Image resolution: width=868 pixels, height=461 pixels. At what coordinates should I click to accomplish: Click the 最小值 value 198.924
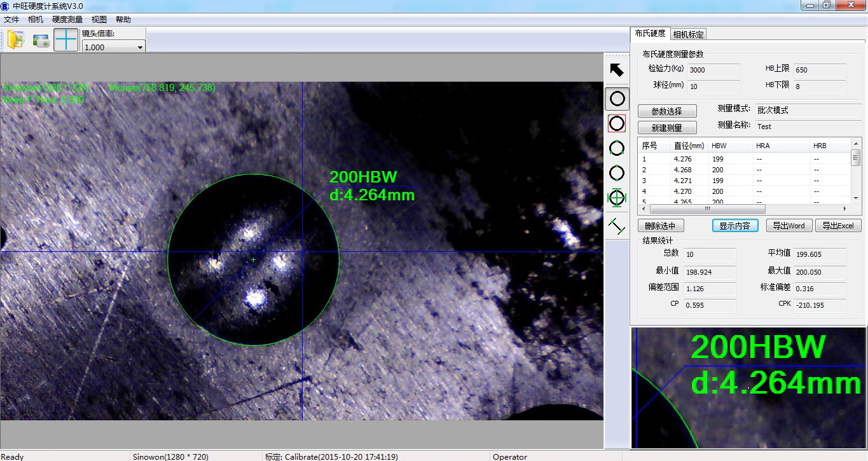point(710,273)
